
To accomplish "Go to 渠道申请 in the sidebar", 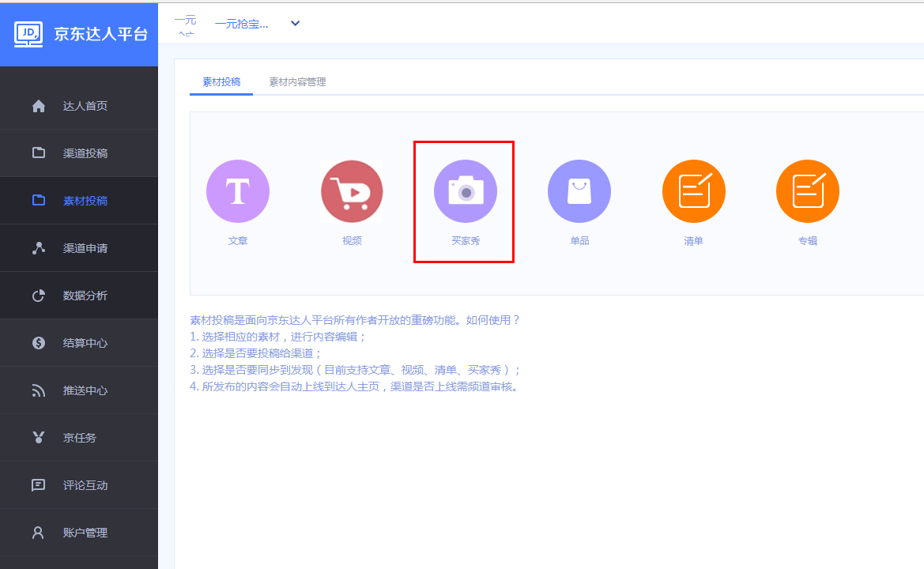I will (85, 248).
